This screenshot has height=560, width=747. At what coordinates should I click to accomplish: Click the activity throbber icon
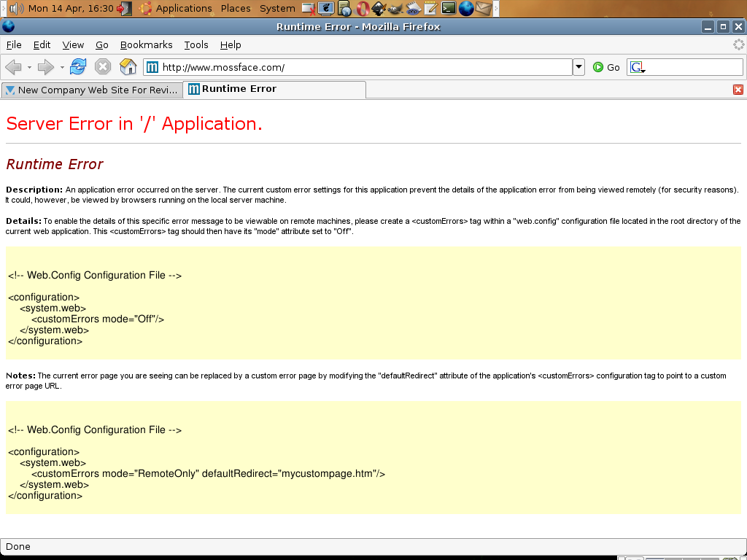(738, 44)
